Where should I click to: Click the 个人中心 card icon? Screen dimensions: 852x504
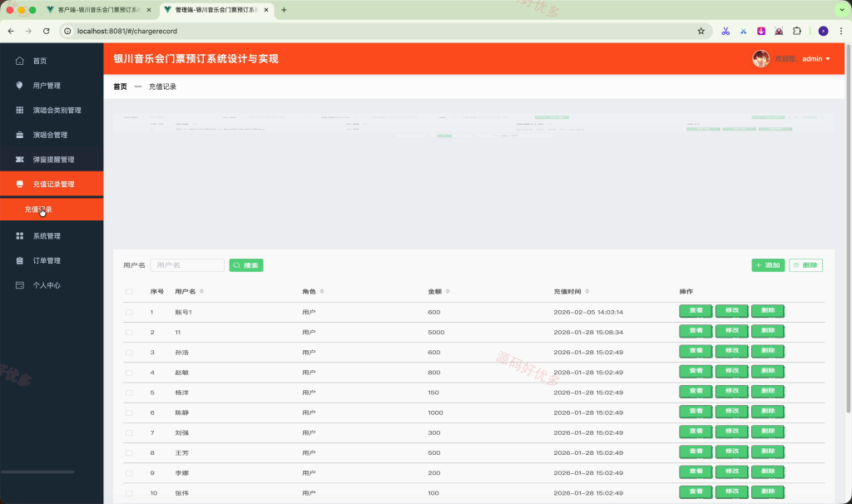coord(20,285)
